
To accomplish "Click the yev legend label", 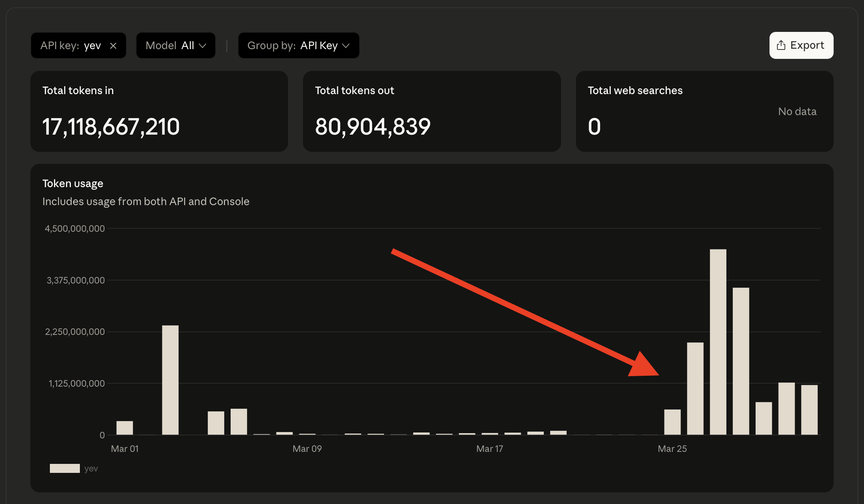I will pyautogui.click(x=91, y=468).
